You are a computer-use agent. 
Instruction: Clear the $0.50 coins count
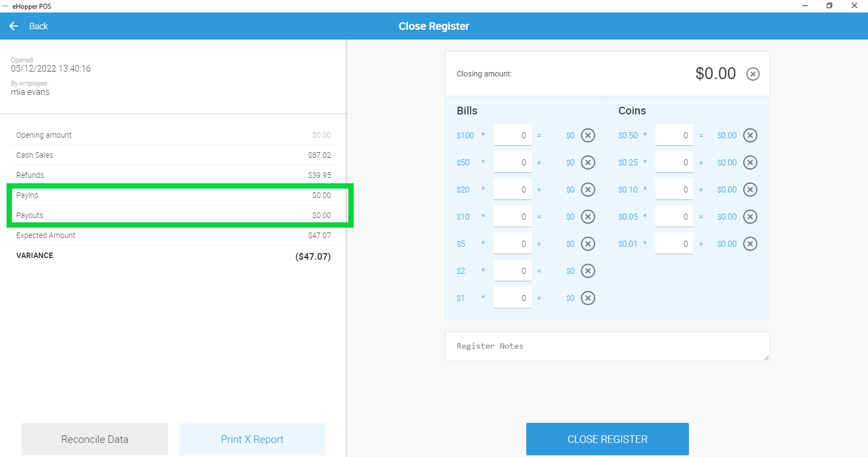[750, 136]
